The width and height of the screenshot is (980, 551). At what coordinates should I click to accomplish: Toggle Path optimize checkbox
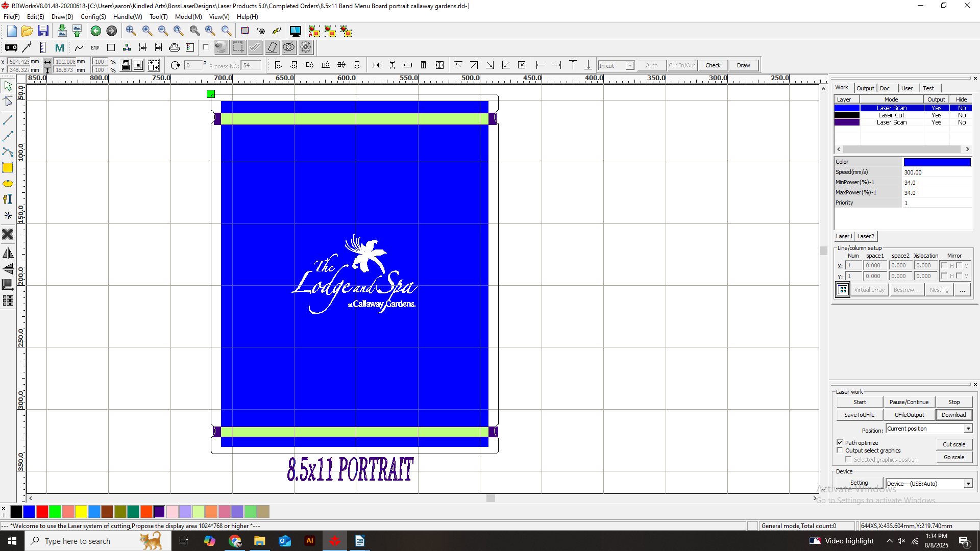[840, 442]
